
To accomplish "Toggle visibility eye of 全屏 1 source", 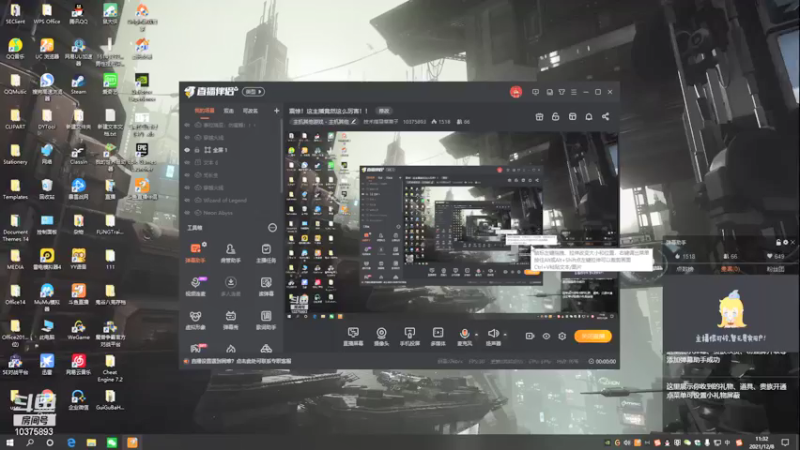I will [x=187, y=150].
